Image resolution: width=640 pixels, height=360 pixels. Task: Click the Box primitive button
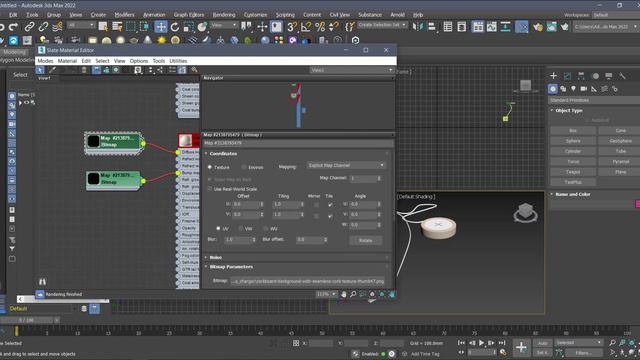tap(573, 131)
